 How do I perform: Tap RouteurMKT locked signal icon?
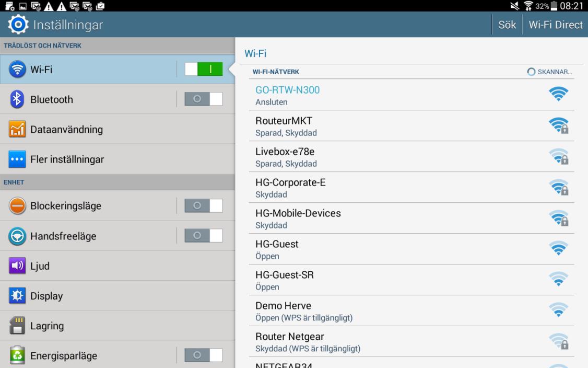pos(559,125)
